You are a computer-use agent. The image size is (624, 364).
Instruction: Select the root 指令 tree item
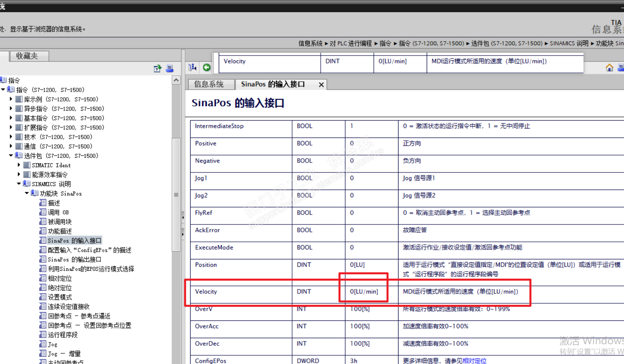pos(14,80)
